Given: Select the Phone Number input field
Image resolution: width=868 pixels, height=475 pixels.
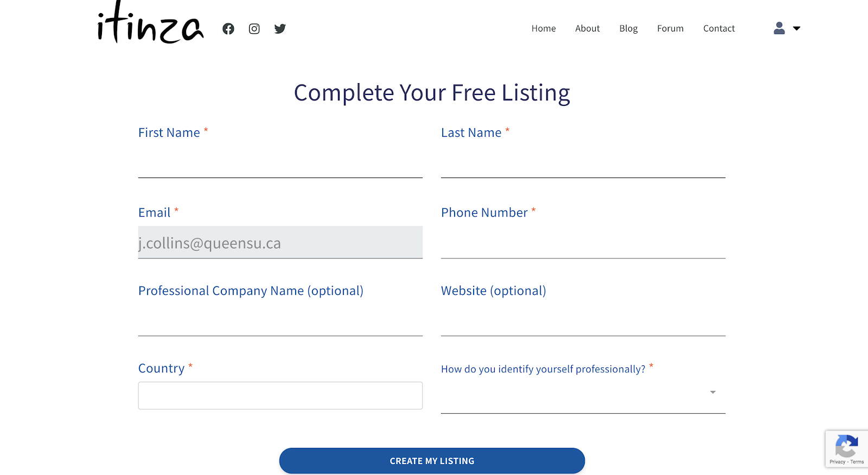Looking at the screenshot, I should [583, 244].
